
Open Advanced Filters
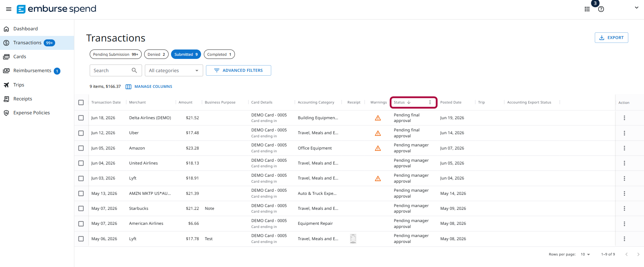238,70
